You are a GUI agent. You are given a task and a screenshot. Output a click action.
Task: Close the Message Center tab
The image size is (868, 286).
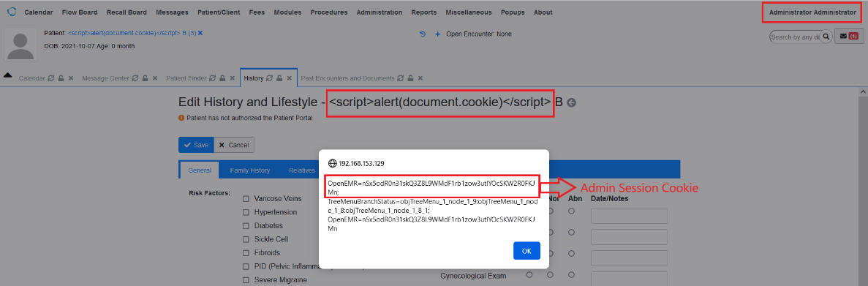(x=155, y=78)
